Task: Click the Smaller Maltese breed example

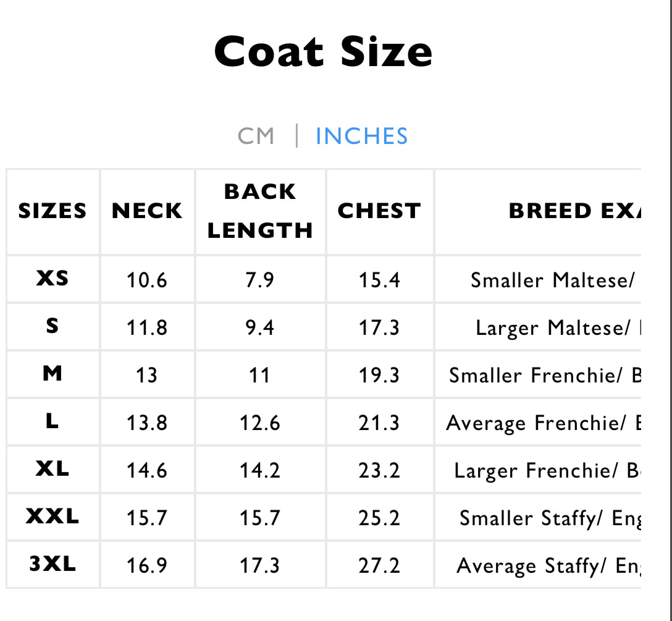Action: click(553, 280)
